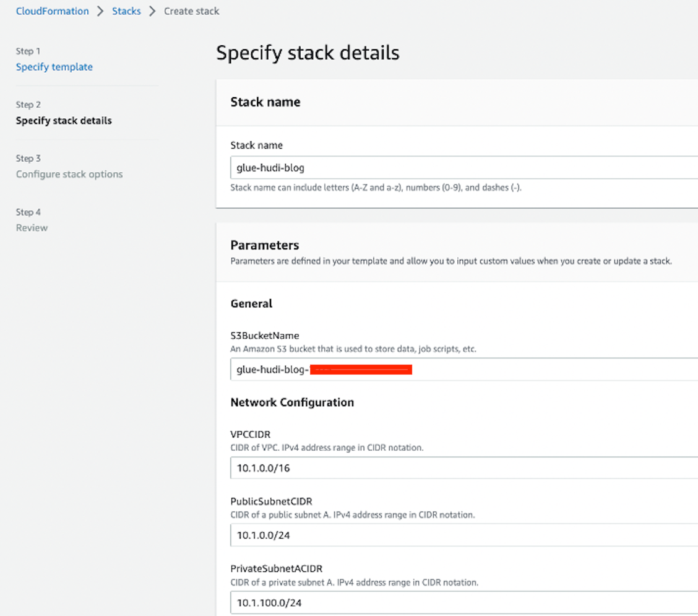Screen dimensions: 698x616
Task: Focus the PublicSubnetCIDR input box
Action: [x=464, y=535]
